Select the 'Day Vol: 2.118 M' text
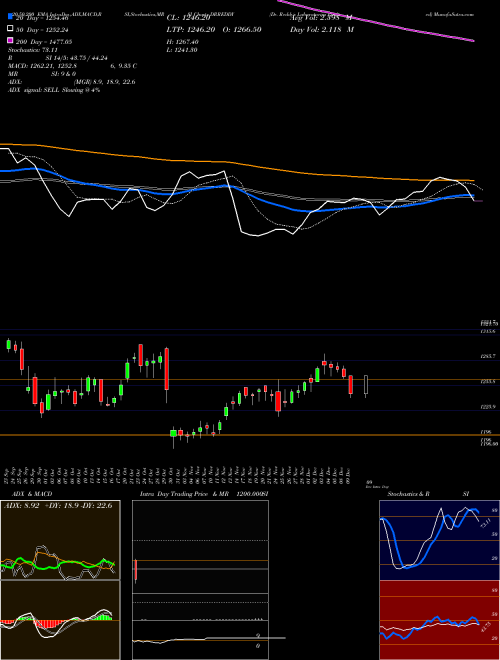Viewport: 500px width, 660px height. [x=322, y=30]
